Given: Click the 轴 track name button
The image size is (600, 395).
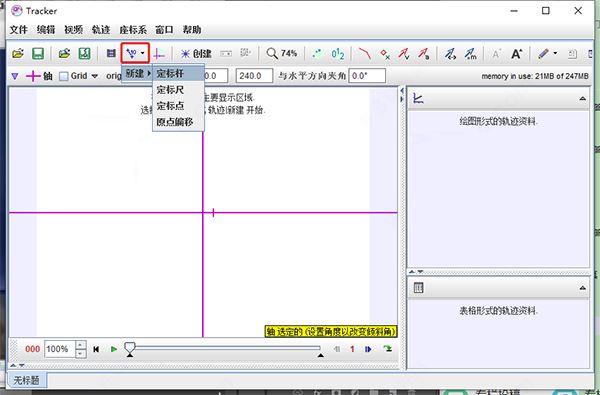Looking at the screenshot, I should [39, 76].
